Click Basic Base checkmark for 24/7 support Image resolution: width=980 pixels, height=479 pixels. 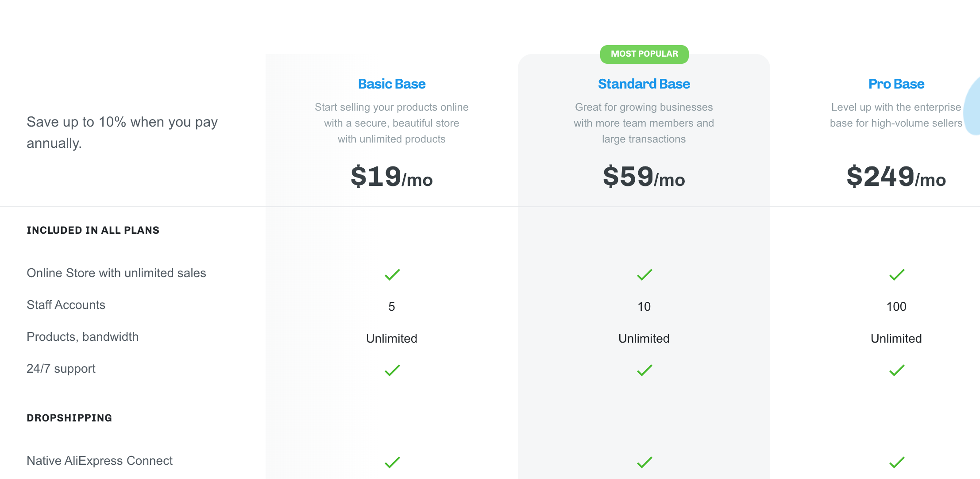pyautogui.click(x=392, y=370)
